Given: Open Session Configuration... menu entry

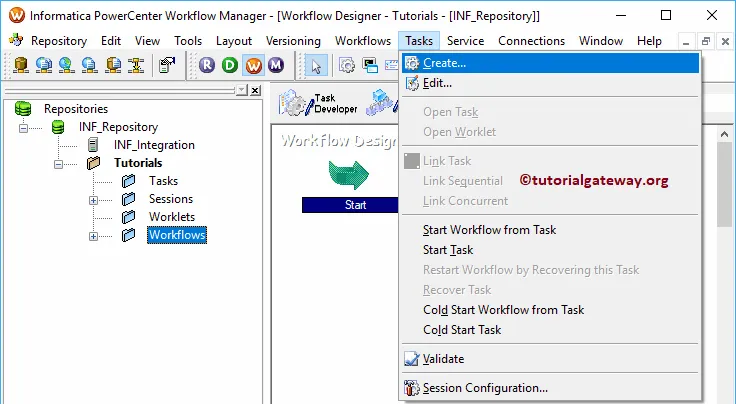Looking at the screenshot, I should click(x=485, y=388).
